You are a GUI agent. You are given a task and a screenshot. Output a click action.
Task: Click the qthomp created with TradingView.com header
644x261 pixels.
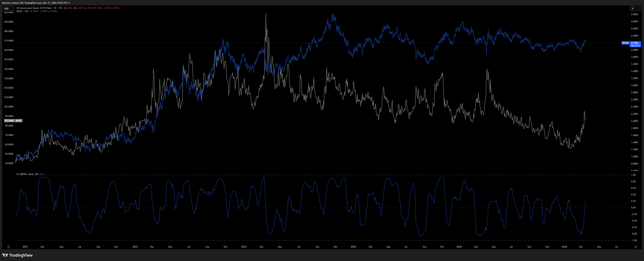click(36, 3)
